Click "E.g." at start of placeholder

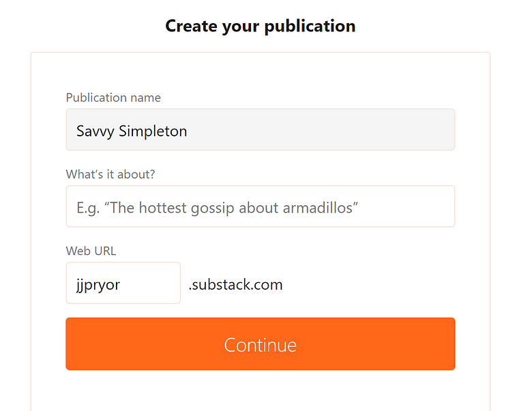88,207
